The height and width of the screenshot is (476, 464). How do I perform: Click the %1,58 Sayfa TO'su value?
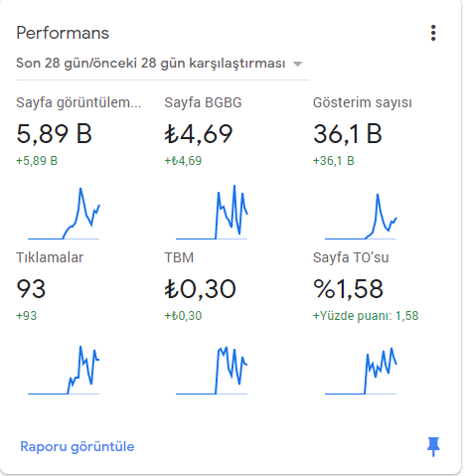click(x=348, y=289)
